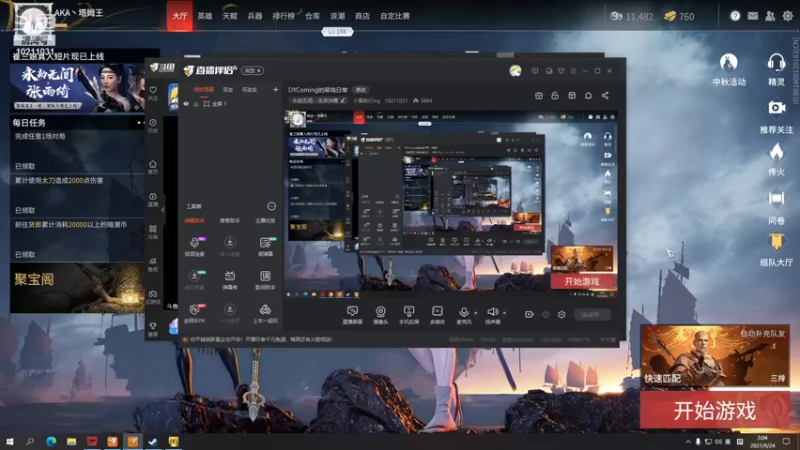This screenshot has height=450, width=800.
Task: Go to 首页 in Douyu sidebar
Action: (x=153, y=167)
